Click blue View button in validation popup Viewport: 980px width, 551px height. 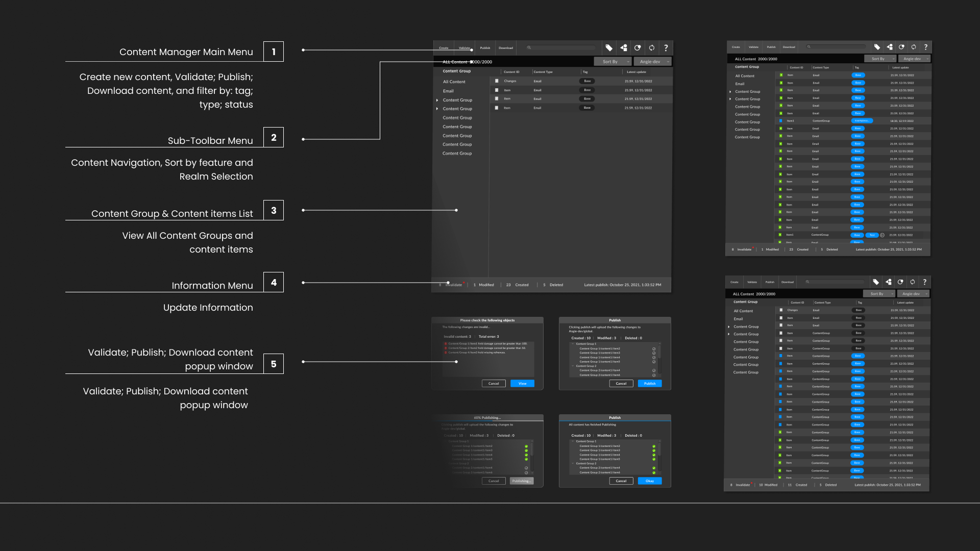pyautogui.click(x=522, y=384)
